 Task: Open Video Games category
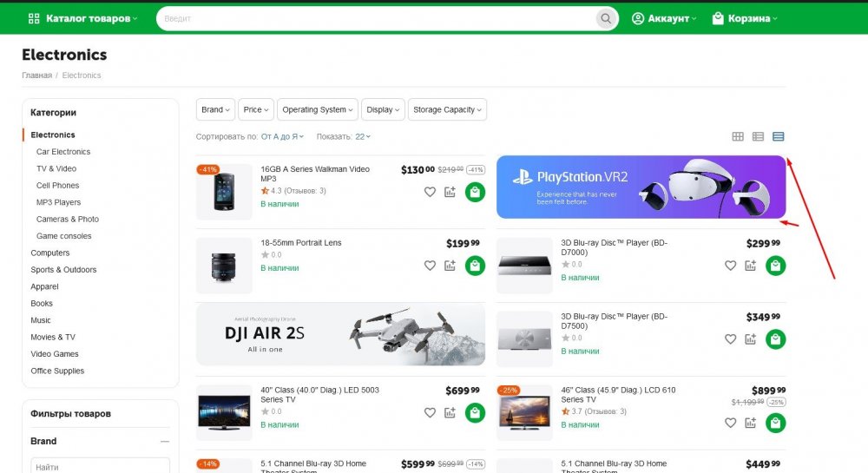tap(54, 354)
